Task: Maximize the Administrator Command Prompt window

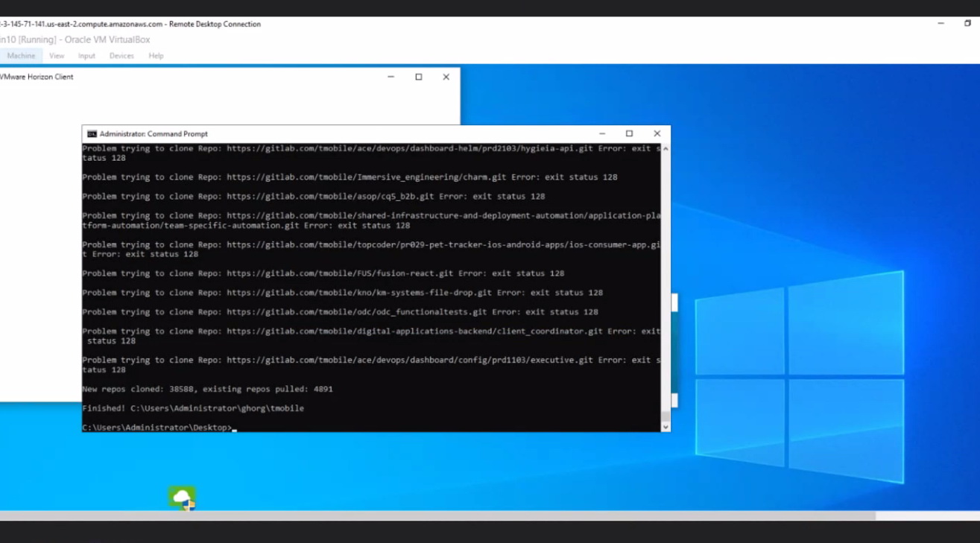Action: pos(629,134)
